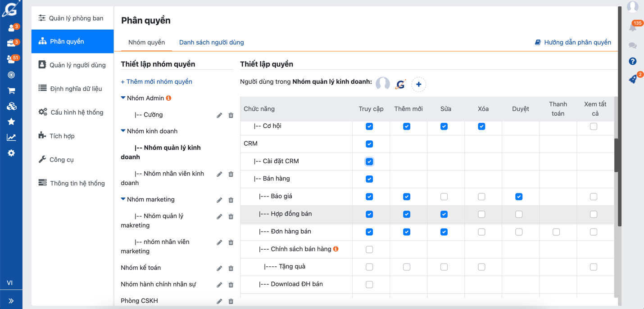The height and width of the screenshot is (309, 644).
Task: Edit the Nhóm marketing group with pencil icon
Action: pyautogui.click(x=219, y=200)
